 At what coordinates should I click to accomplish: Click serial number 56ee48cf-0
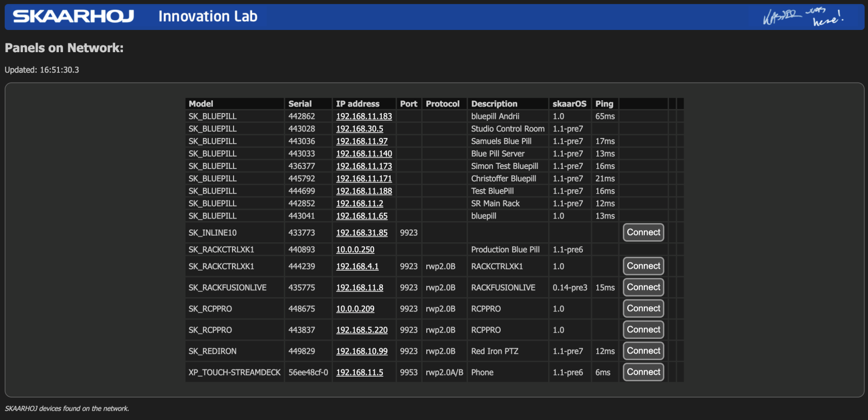coord(308,372)
